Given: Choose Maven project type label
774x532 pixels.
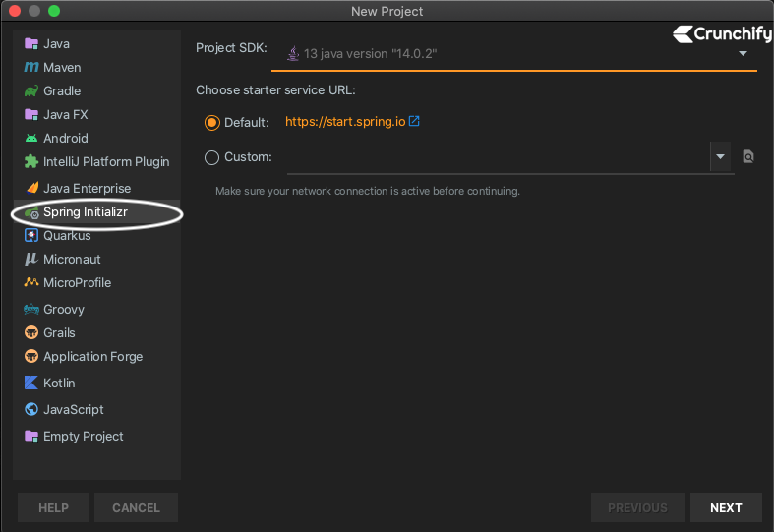Looking at the screenshot, I should click(x=62, y=67).
